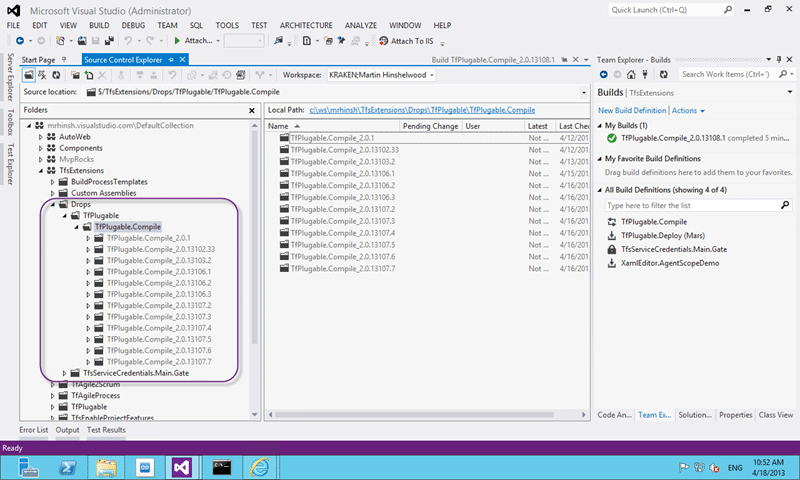This screenshot has width=800, height=480.
Task: Open the command prompt taskbar icon
Action: pyautogui.click(x=221, y=467)
